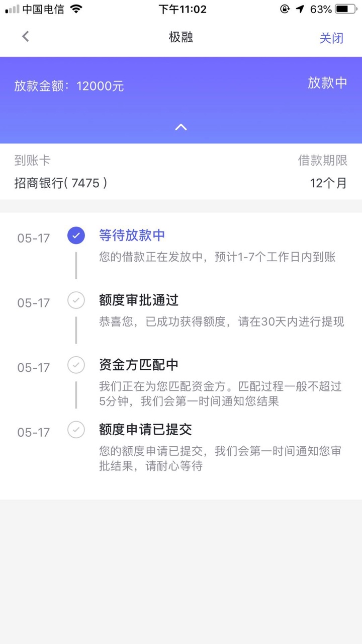362x644 pixels.
Task: Tap the 招商银行(7475) card entry
Action: point(61,183)
